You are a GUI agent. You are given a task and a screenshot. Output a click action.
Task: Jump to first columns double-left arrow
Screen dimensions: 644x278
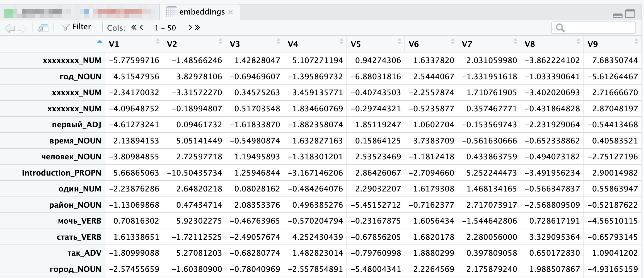[134, 27]
